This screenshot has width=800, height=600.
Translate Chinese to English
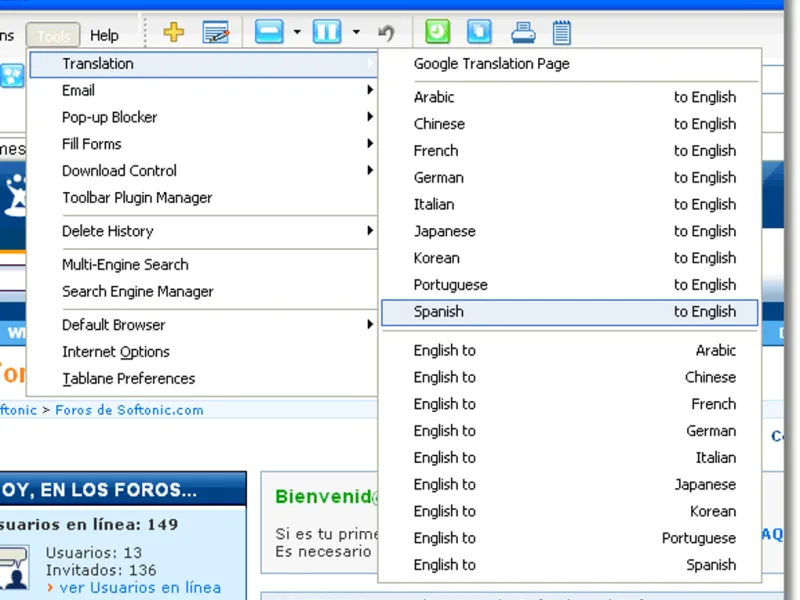pos(569,124)
